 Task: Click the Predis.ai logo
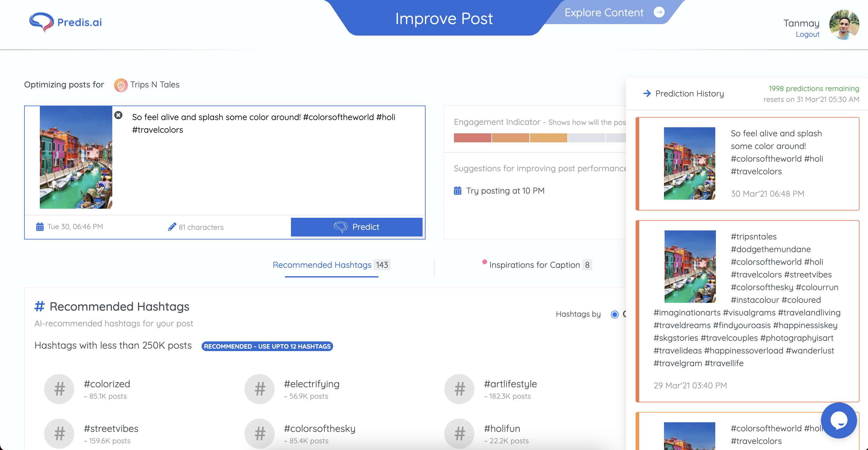click(x=66, y=22)
